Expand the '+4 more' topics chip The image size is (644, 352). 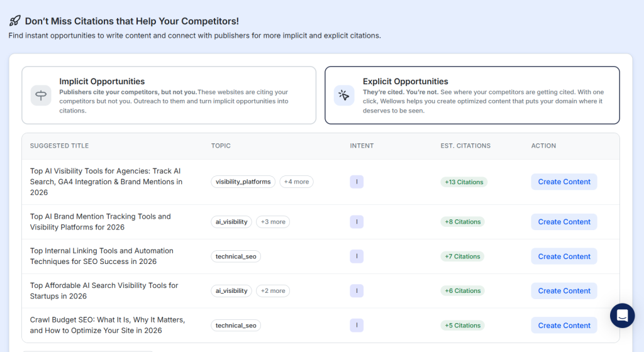pos(296,182)
